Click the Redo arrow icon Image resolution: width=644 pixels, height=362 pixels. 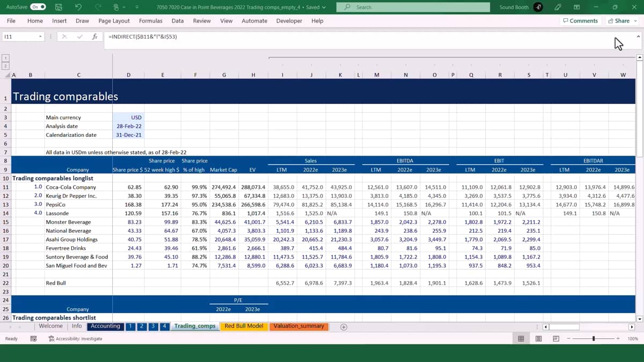click(98, 7)
